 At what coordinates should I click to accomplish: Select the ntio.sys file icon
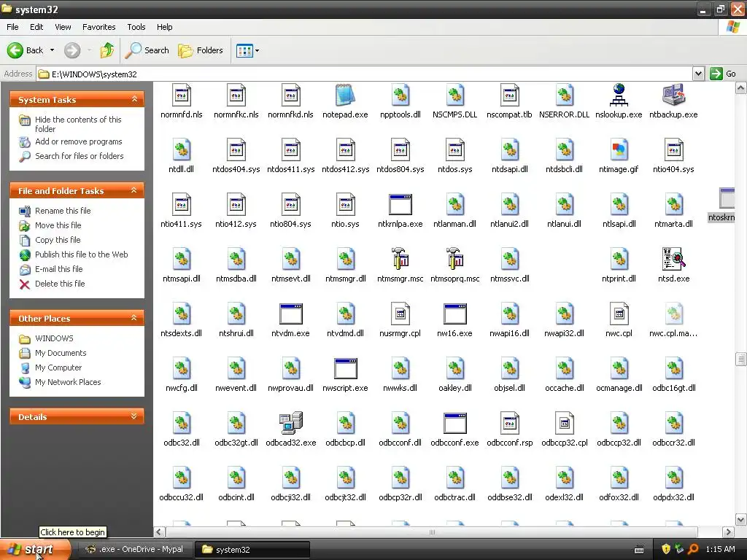click(x=345, y=204)
